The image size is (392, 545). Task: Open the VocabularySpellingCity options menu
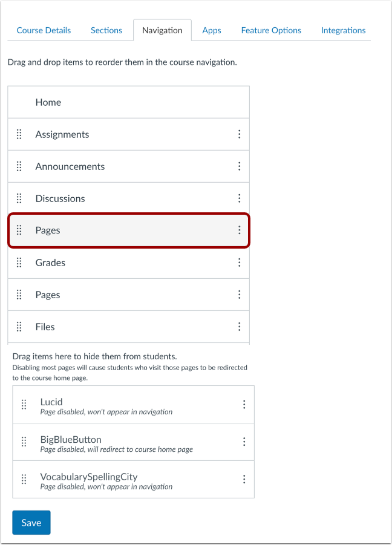244,479
